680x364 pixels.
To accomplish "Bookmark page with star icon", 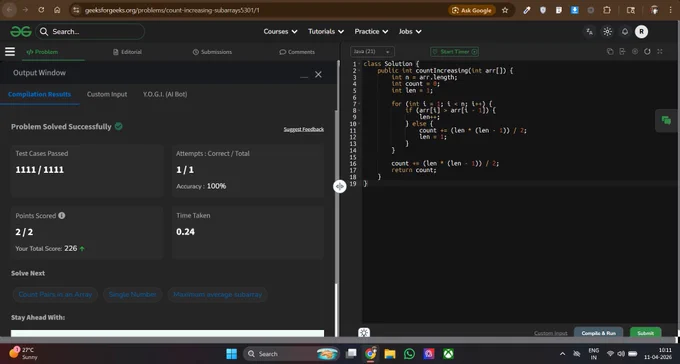I will [505, 10].
